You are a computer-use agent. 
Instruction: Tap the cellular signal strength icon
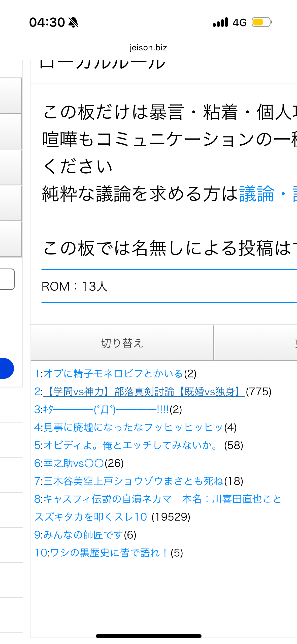(x=220, y=22)
